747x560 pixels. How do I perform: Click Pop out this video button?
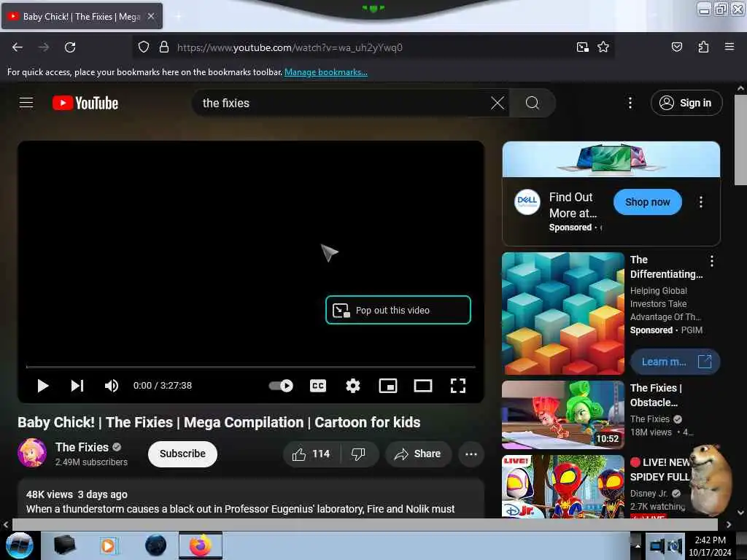(x=398, y=310)
